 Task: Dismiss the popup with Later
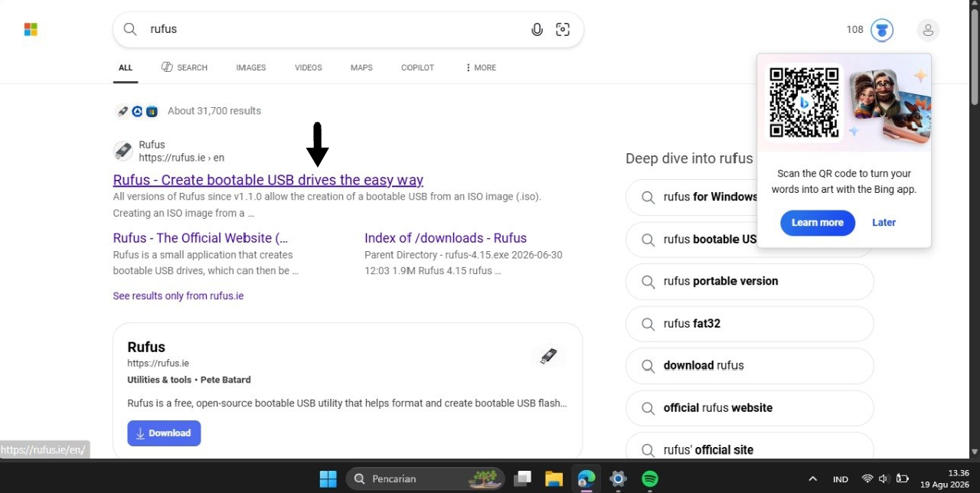(x=884, y=223)
